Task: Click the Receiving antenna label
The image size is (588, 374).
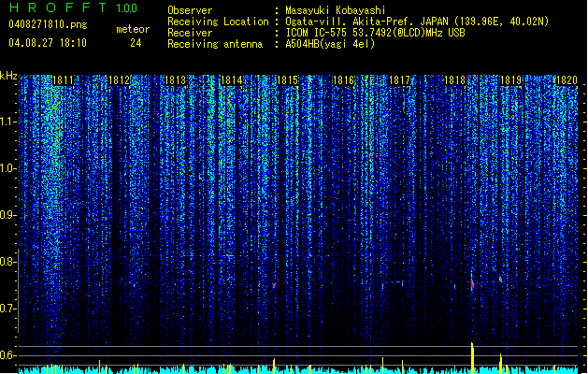Action: tap(215, 44)
